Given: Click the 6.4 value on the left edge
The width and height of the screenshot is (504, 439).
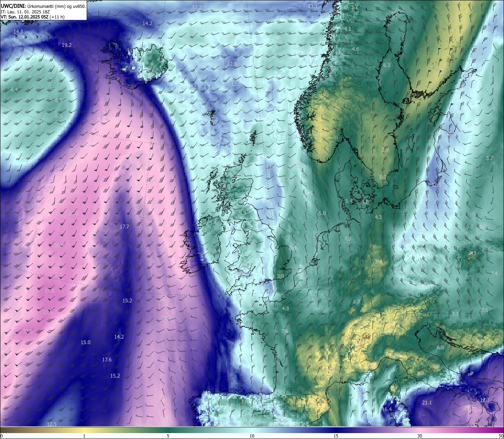Looking at the screenshot, I should (x=14, y=89).
